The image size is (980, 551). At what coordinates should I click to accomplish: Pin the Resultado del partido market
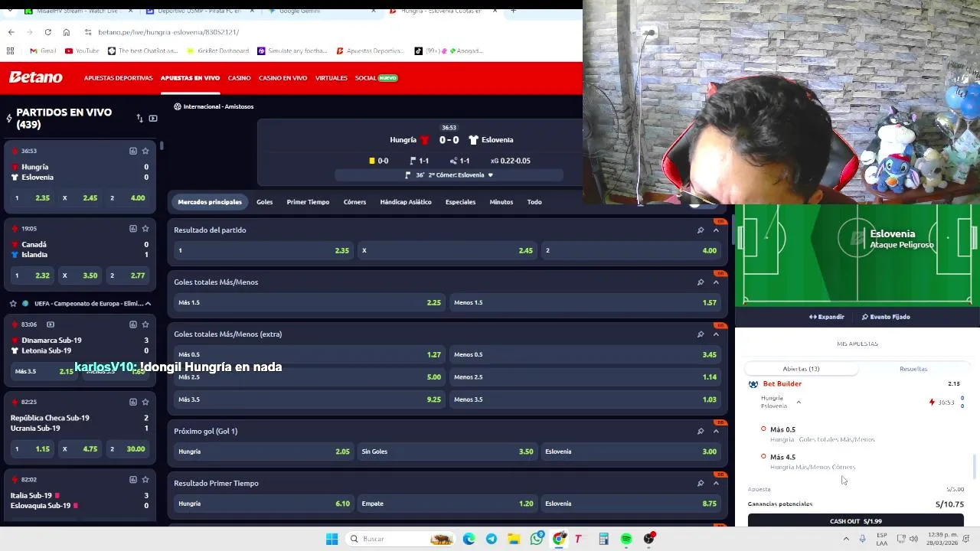coord(700,230)
